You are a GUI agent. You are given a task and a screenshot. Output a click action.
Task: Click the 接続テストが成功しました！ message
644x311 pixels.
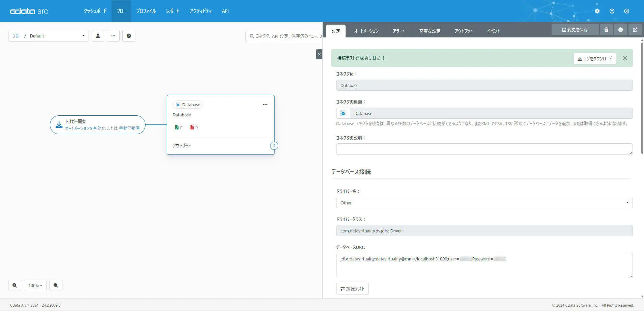click(361, 58)
